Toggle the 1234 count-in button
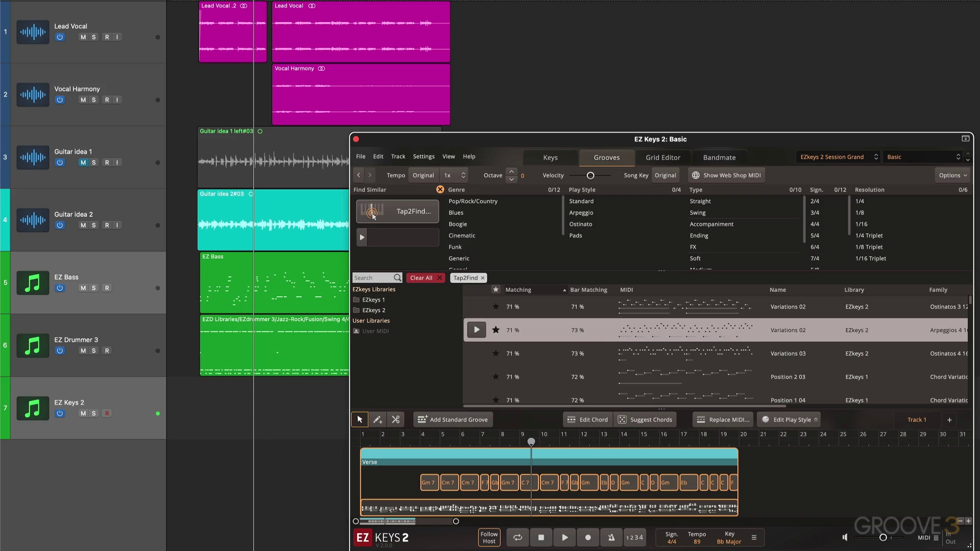 (634, 537)
